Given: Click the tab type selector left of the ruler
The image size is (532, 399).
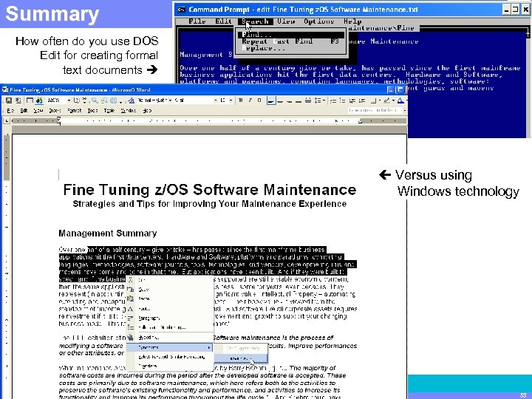Looking at the screenshot, I should [6, 120].
